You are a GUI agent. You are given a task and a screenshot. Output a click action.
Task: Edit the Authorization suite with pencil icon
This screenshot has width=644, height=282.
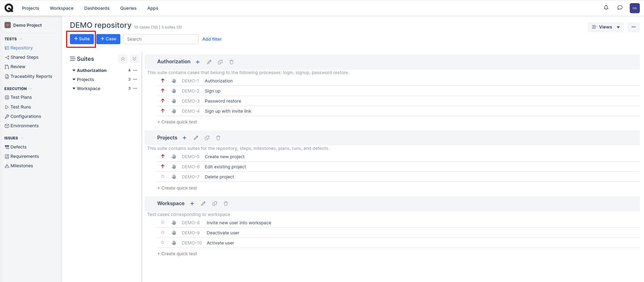(x=209, y=62)
